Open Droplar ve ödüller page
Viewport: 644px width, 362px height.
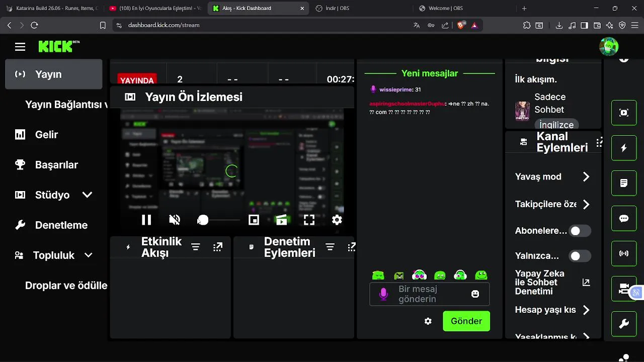[x=66, y=286]
